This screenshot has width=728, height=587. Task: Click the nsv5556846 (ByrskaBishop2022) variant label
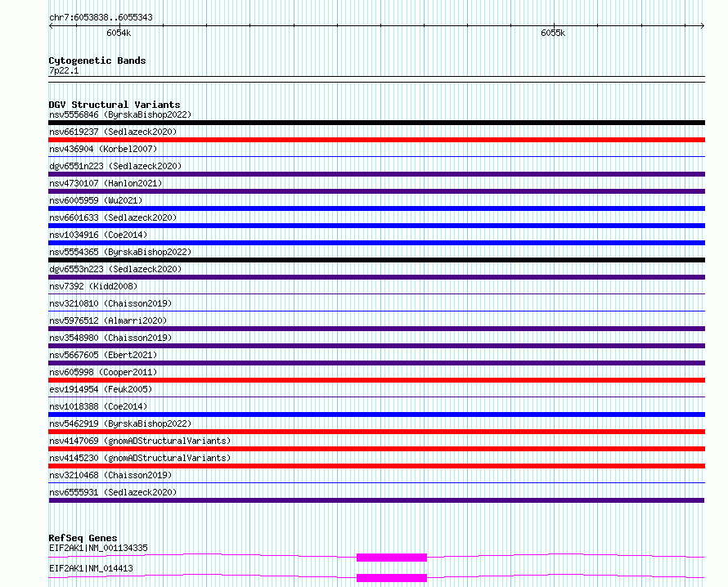[120, 114]
